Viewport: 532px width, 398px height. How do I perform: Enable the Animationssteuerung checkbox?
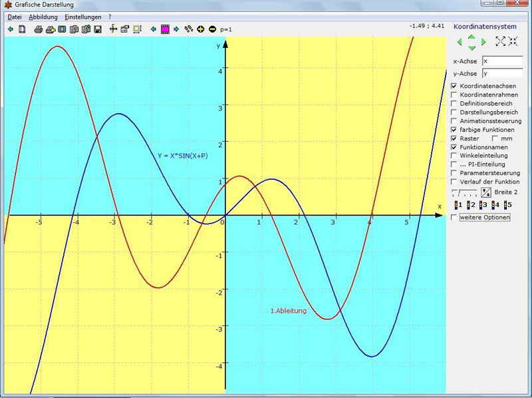click(x=454, y=121)
